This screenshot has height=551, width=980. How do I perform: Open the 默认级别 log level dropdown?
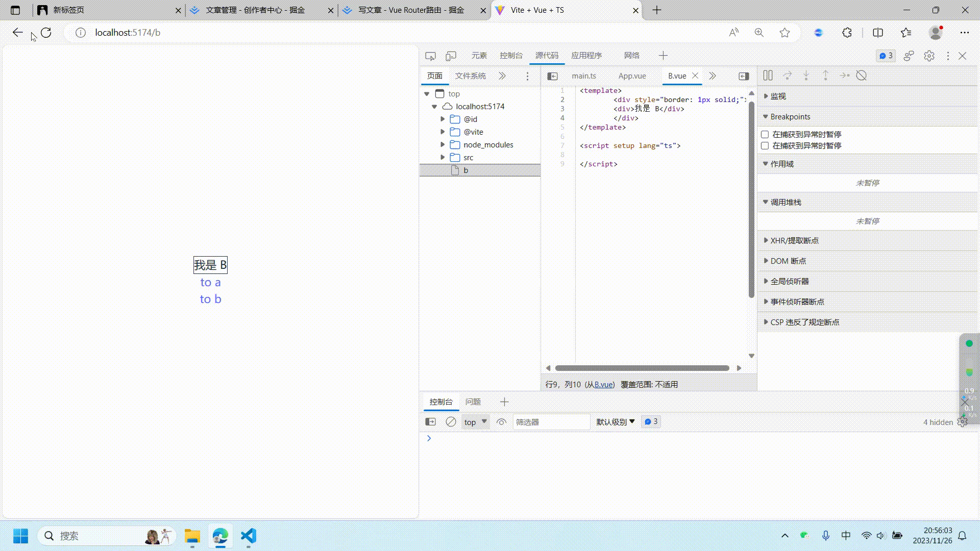coord(616,422)
